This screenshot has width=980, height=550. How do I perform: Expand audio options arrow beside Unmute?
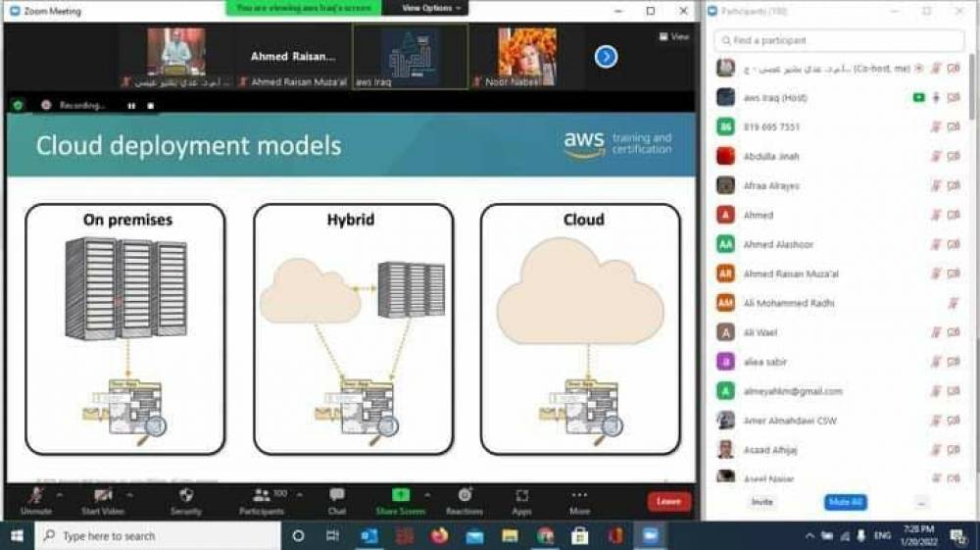pyautogui.click(x=60, y=494)
